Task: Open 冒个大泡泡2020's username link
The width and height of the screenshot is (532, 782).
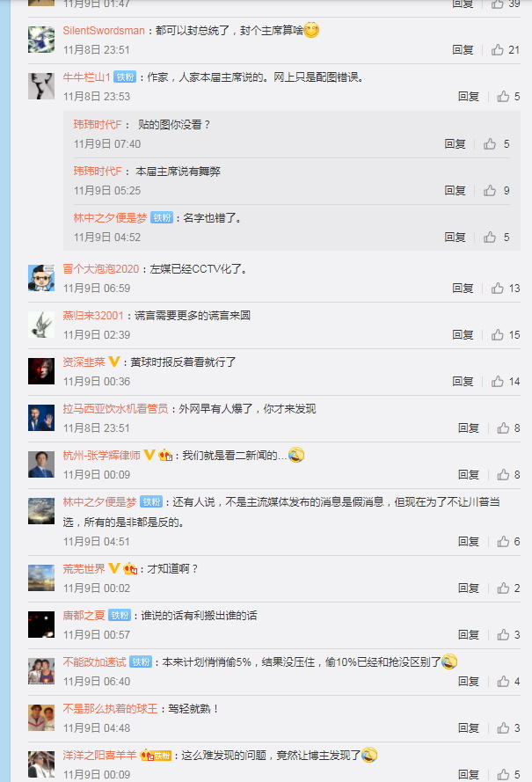Action: click(x=101, y=269)
